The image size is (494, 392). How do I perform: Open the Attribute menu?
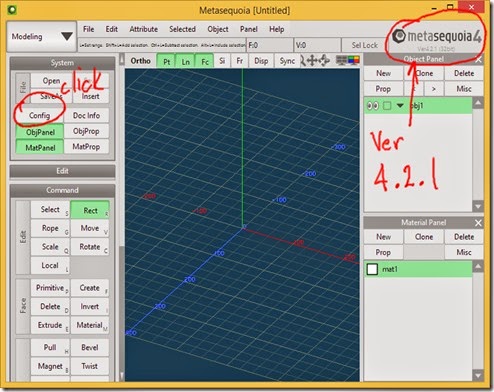click(143, 29)
